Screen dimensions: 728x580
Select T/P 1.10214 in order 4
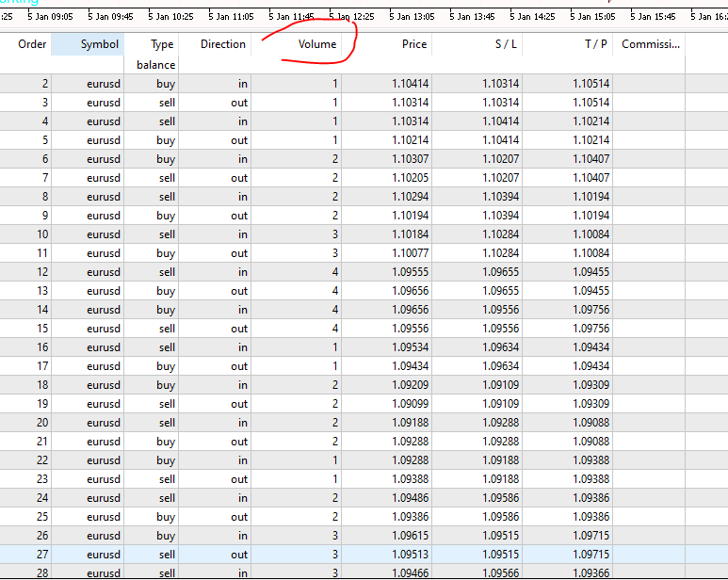[x=591, y=121]
